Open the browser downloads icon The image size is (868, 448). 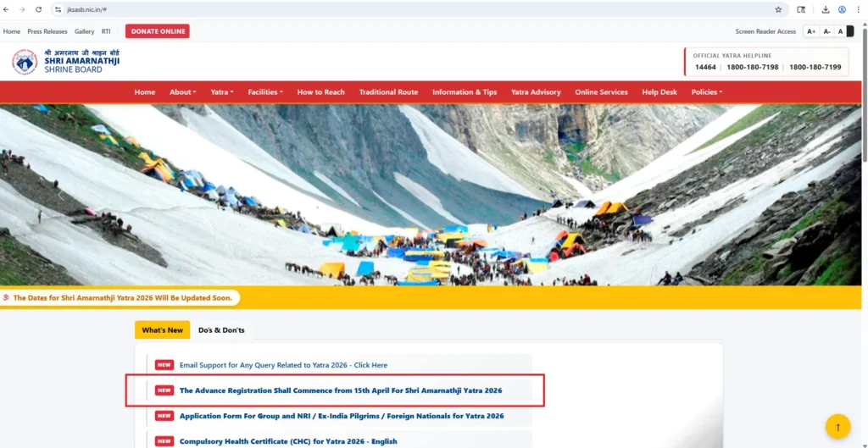[825, 9]
